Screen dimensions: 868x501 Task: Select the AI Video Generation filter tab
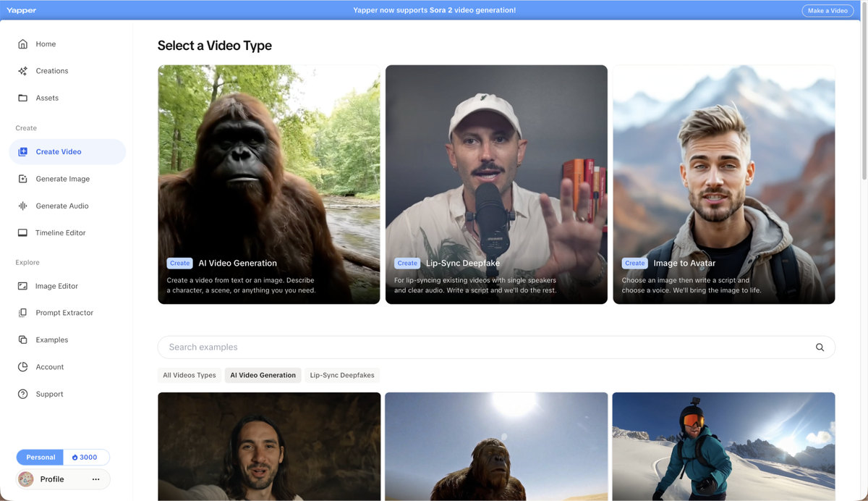pyautogui.click(x=262, y=375)
